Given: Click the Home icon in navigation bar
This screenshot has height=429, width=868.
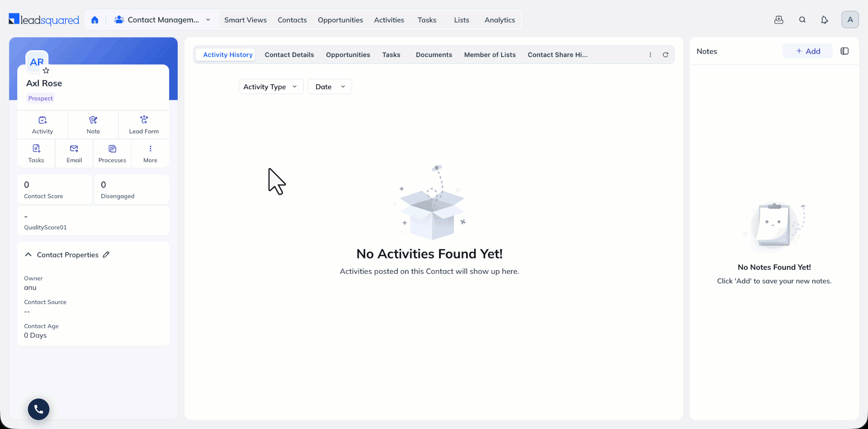Looking at the screenshot, I should 95,20.
